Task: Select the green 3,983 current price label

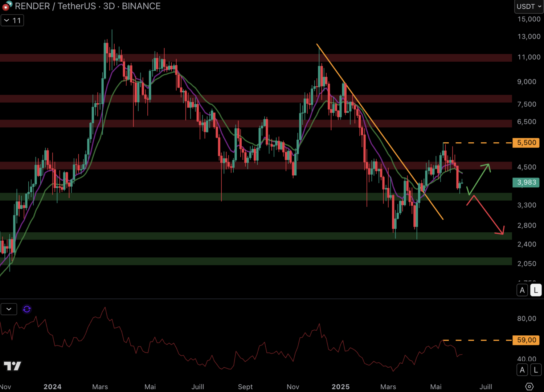Action: click(x=526, y=182)
